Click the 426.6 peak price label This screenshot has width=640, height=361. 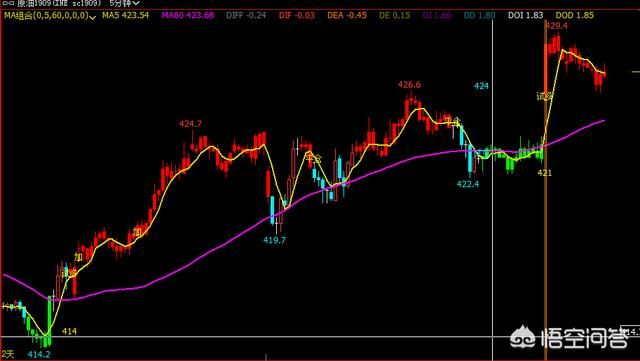coord(409,85)
